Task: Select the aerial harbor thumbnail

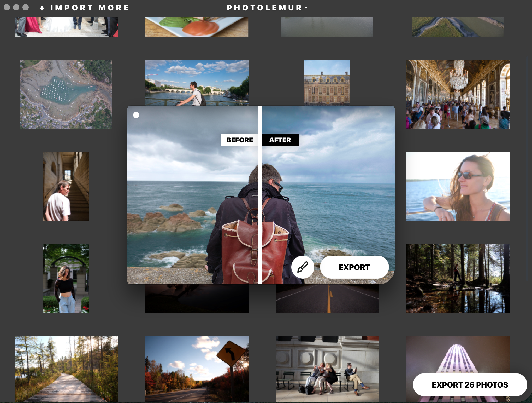Action: coord(66,95)
